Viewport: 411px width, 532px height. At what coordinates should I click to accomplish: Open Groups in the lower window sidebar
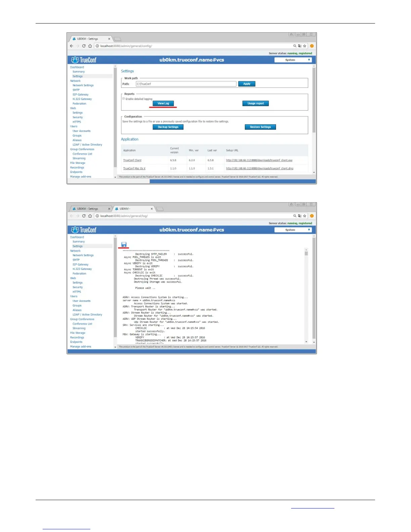[x=77, y=306]
